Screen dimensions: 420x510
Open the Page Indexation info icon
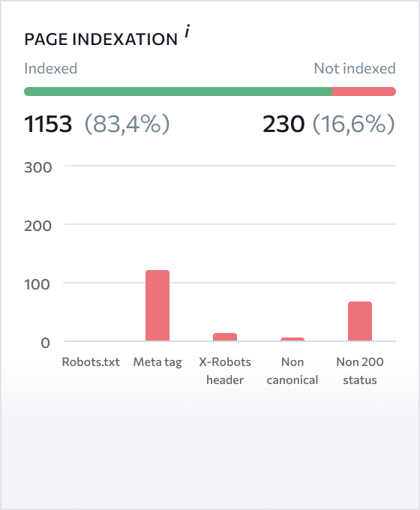(x=187, y=31)
